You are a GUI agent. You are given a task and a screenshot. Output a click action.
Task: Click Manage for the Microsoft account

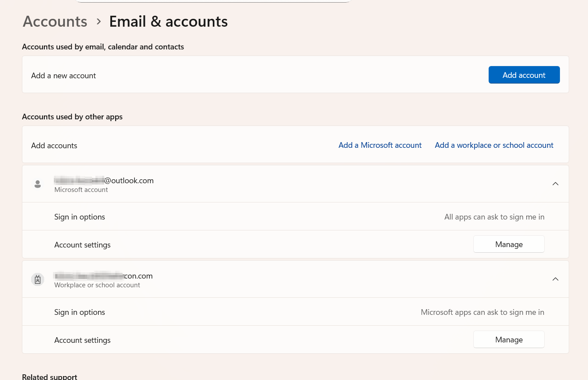click(x=509, y=244)
